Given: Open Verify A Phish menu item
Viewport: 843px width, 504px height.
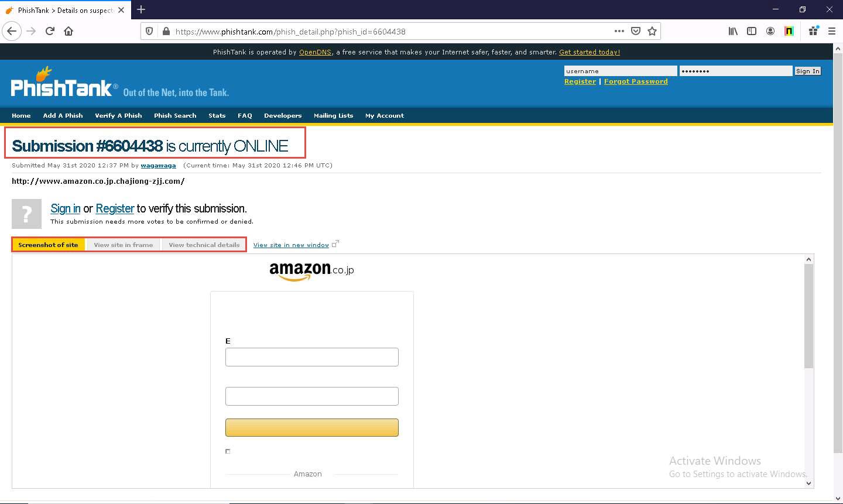Looking at the screenshot, I should [x=118, y=115].
